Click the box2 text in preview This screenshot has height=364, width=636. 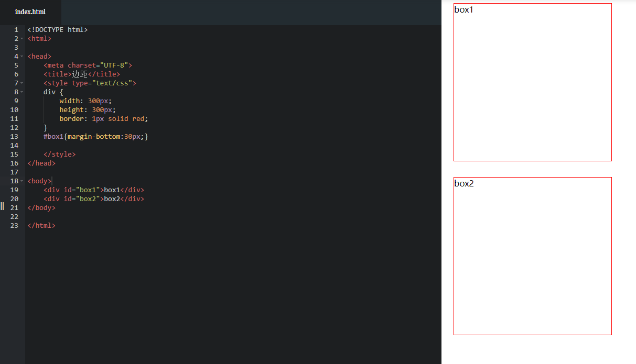coord(464,183)
